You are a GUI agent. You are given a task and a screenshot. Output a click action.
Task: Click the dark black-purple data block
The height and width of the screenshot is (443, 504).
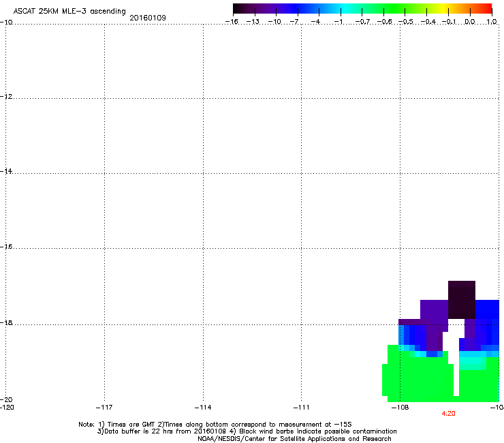coord(462,300)
